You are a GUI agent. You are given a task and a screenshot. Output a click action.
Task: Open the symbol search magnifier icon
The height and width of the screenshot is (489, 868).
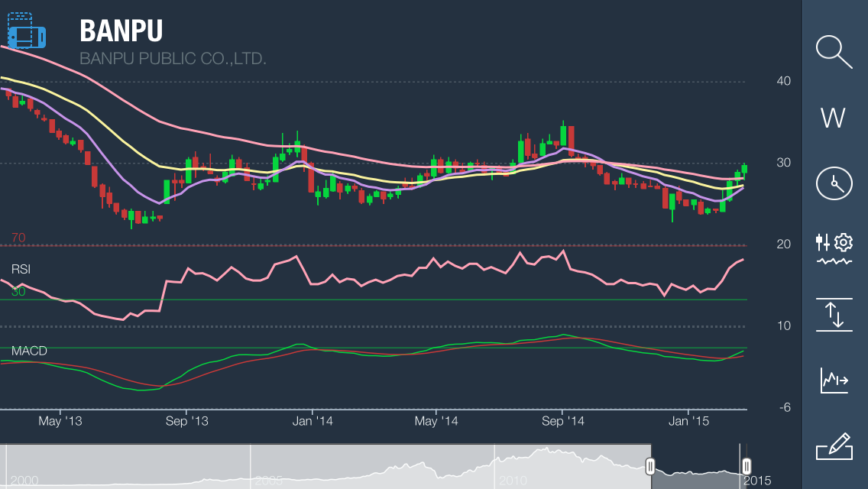coord(834,52)
